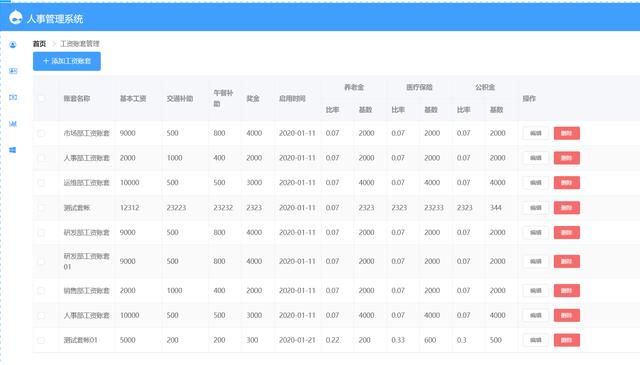Check the 研发部工资账套01 row checkbox
Viewport: 640px width, 365px height.
coord(41,261)
